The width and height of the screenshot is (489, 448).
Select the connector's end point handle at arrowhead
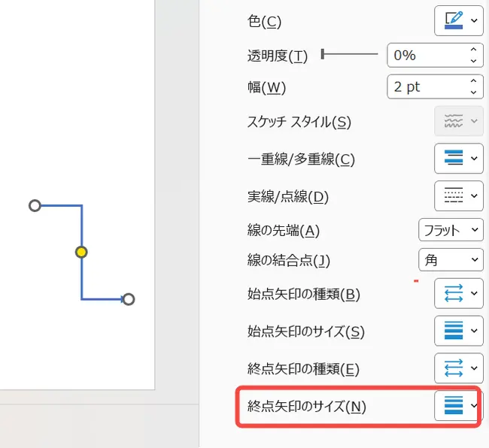[x=129, y=299]
